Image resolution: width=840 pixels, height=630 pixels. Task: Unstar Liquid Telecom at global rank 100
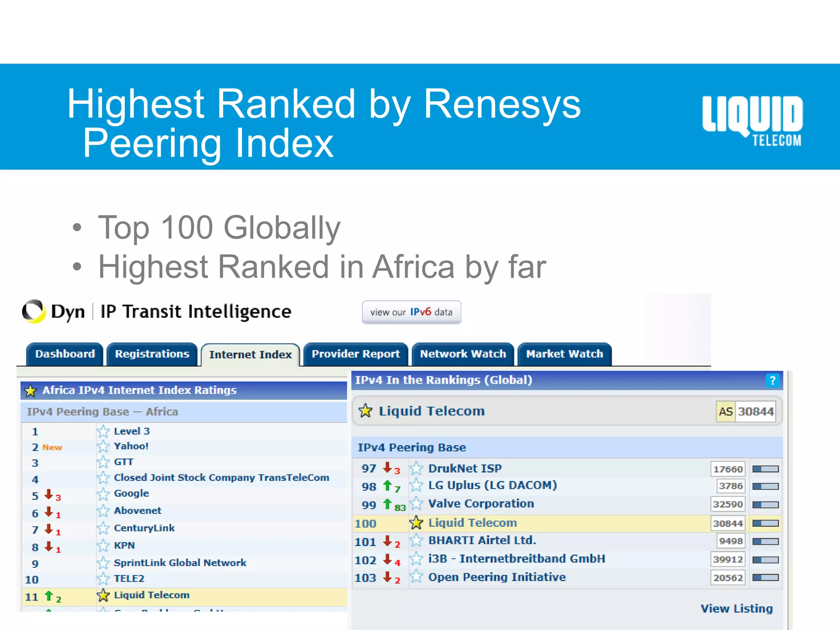click(x=416, y=523)
